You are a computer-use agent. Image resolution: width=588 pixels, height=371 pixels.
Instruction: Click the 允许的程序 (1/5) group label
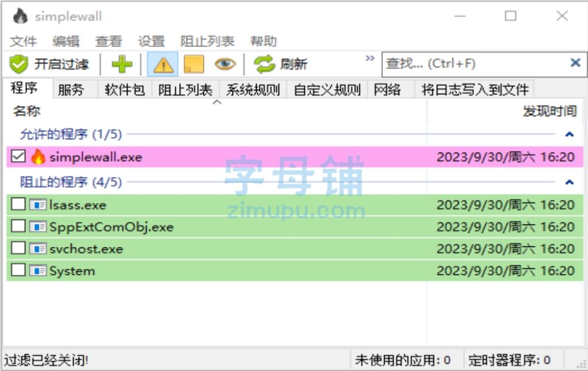[71, 134]
